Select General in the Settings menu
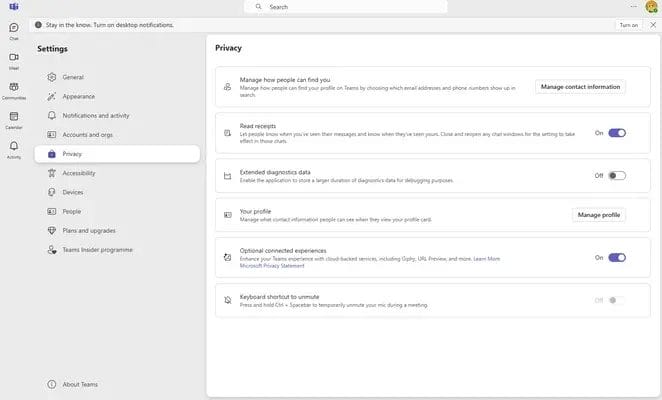This screenshot has width=662, height=400. pyautogui.click(x=73, y=77)
